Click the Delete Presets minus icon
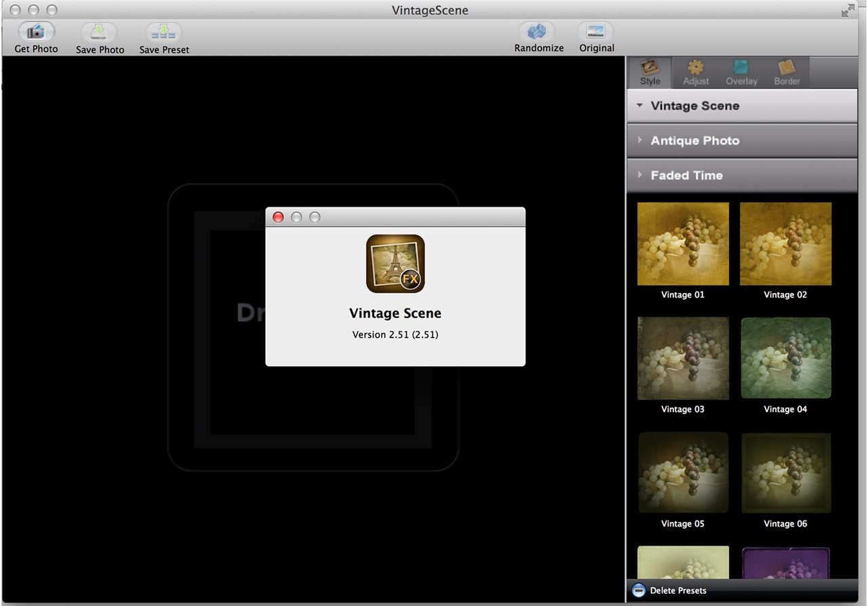 pyautogui.click(x=638, y=590)
